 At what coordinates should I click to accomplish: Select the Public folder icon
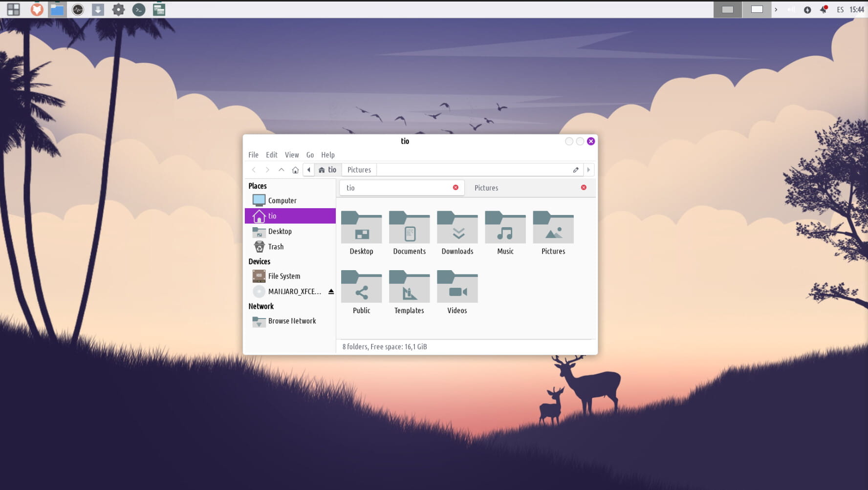[x=361, y=287]
